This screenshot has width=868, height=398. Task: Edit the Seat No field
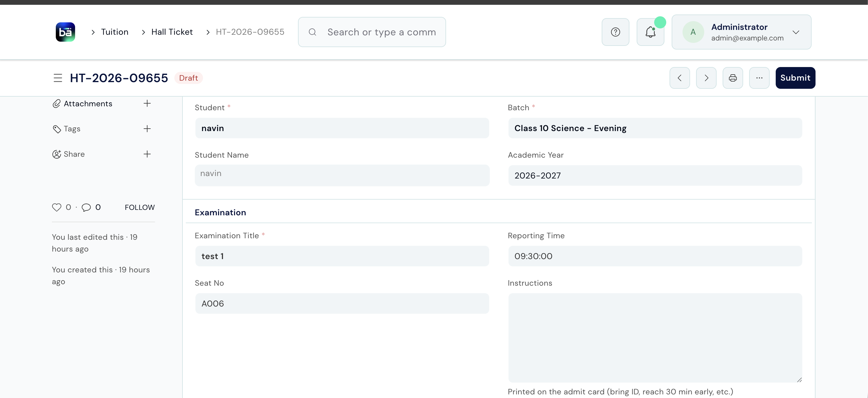pos(342,303)
